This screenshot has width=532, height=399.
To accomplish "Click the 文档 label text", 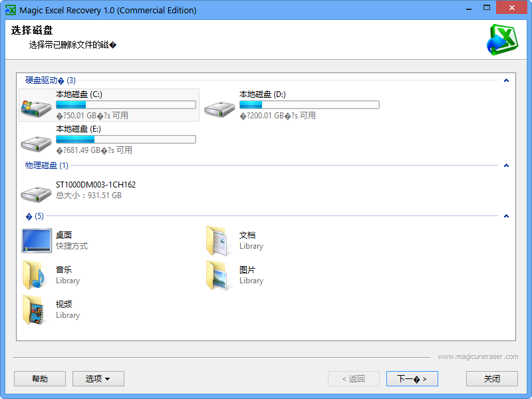I will [247, 235].
